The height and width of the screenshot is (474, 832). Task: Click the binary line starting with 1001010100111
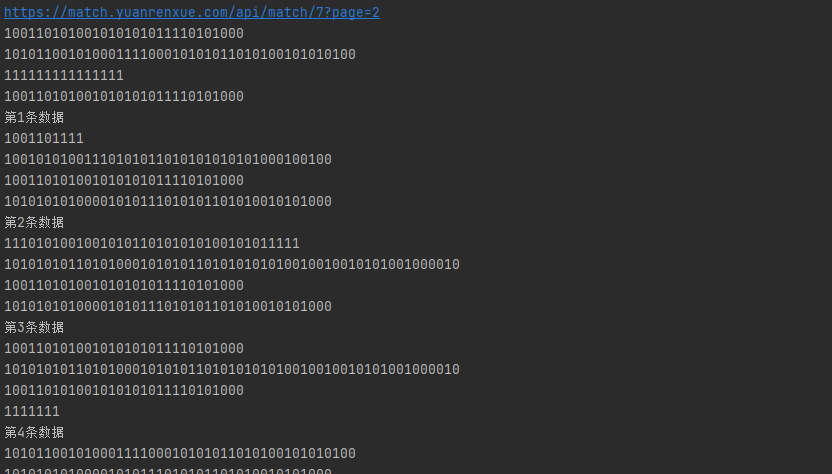(x=168, y=159)
